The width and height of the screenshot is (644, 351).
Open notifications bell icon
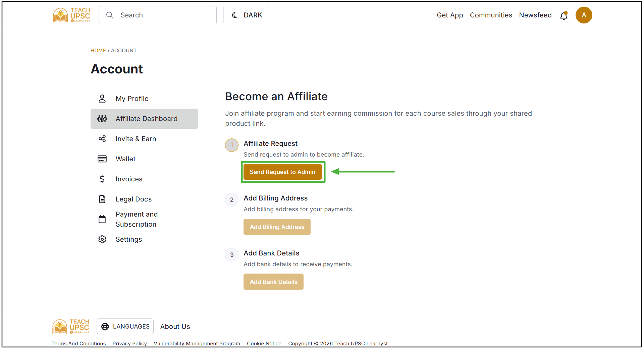point(564,15)
